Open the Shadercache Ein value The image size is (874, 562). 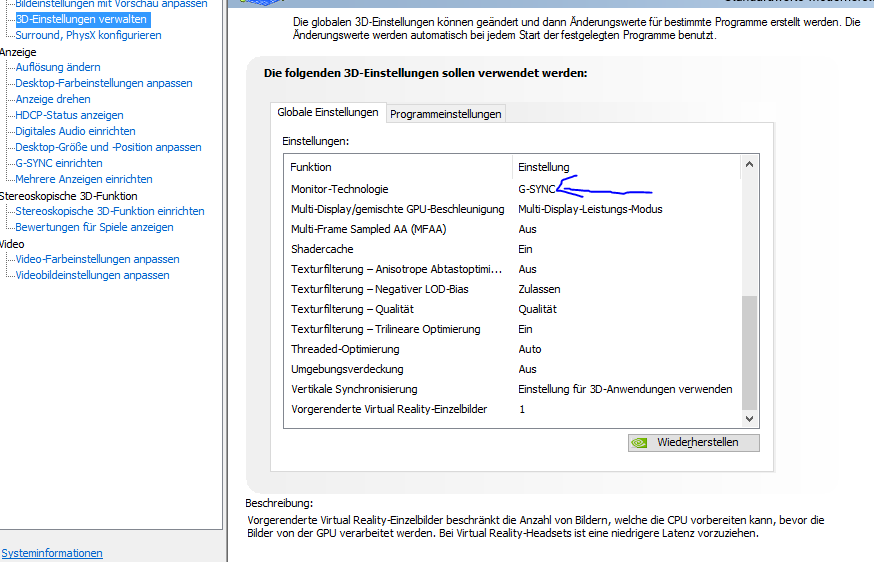tap(526, 250)
